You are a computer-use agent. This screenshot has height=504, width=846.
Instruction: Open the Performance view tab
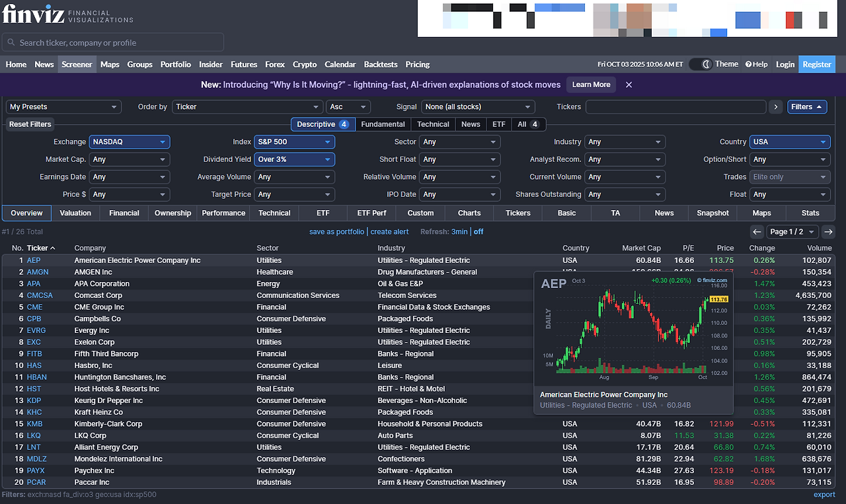pyautogui.click(x=223, y=213)
